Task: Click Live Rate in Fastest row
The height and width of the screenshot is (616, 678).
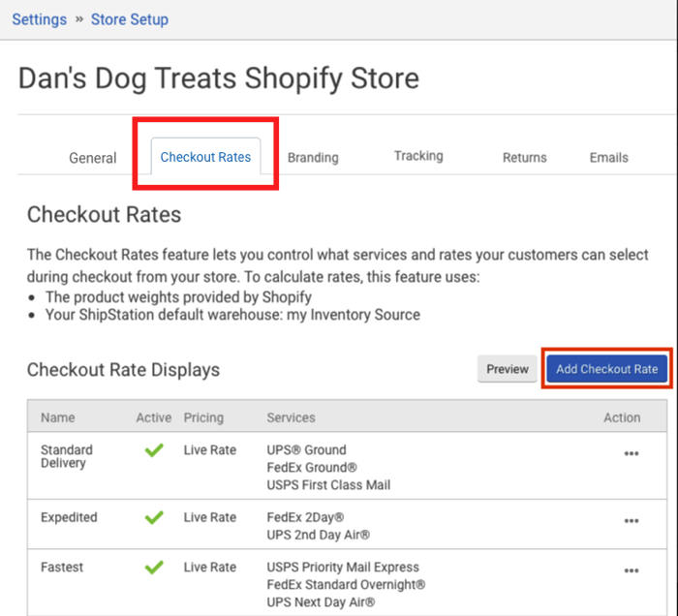Action: coord(210,568)
